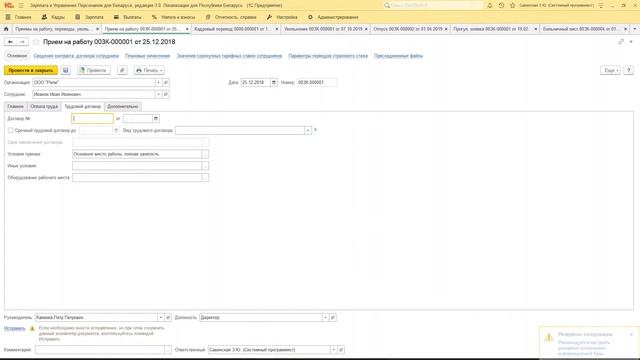Image resolution: width=640 pixels, height=360 pixels.
Task: Open help with the question mark button
Action: [x=629, y=70]
